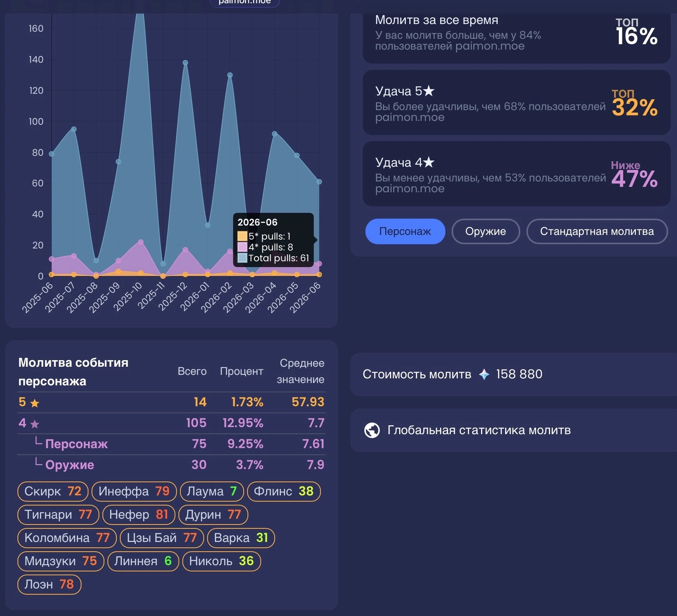This screenshot has width=677, height=616.
Task: Click the Стоимость молитв label
Action: click(x=417, y=374)
